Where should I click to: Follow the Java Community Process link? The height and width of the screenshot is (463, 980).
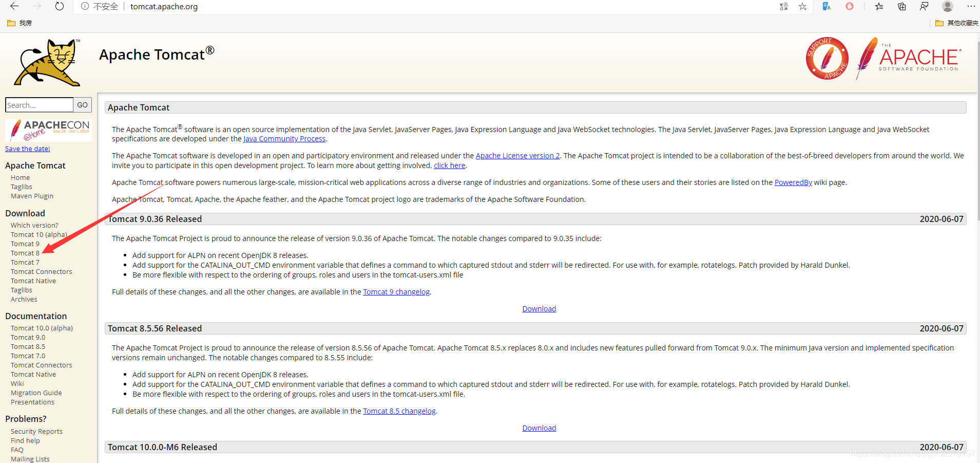pos(284,139)
